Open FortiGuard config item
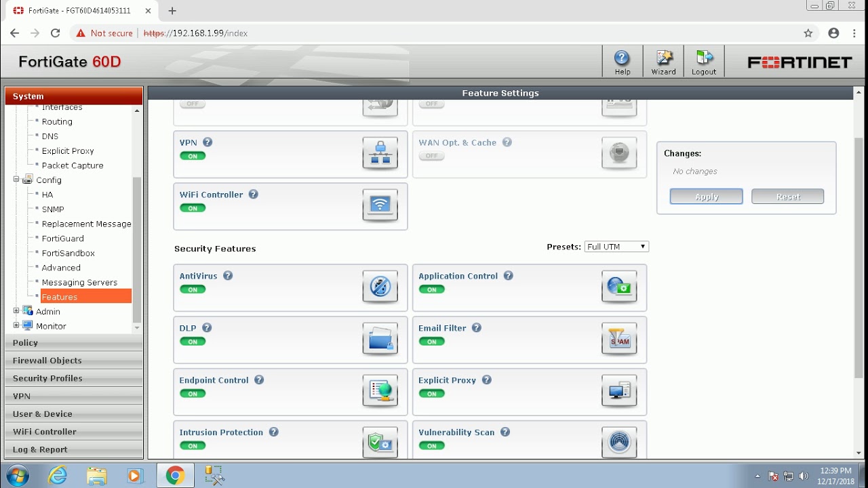The width and height of the screenshot is (868, 488). (62, 239)
